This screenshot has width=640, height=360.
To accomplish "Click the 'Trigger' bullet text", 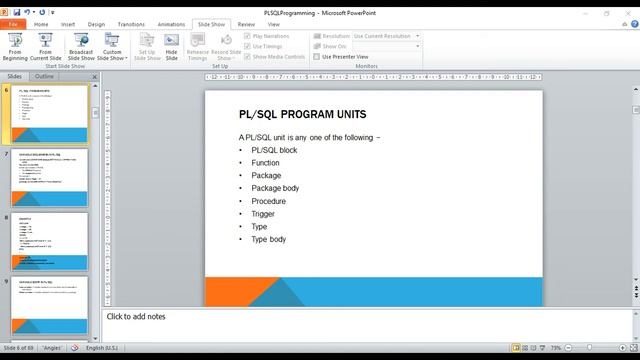I will [x=263, y=214].
